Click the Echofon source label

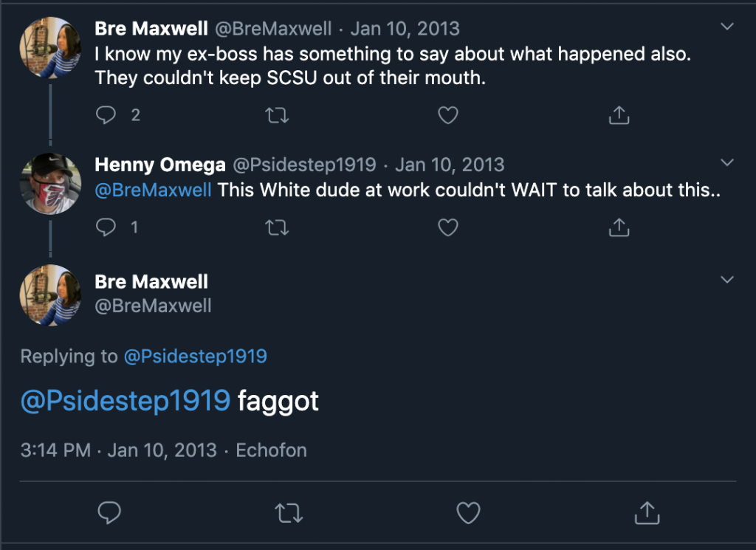(271, 450)
